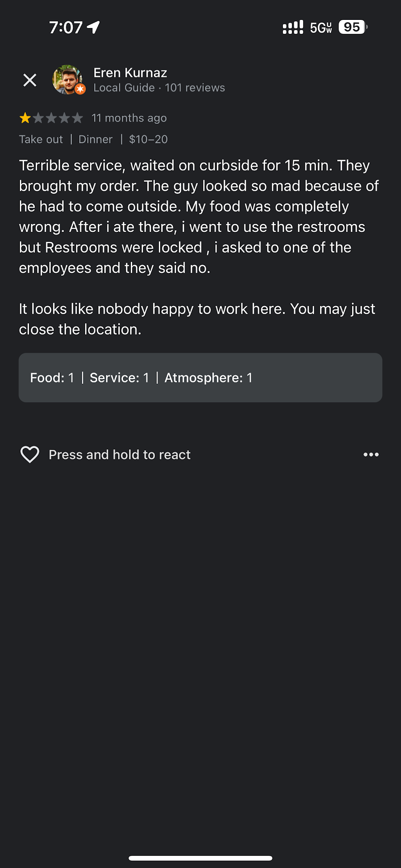Tap the '11 months ago' timestamp
This screenshot has width=401, height=868.
(129, 118)
